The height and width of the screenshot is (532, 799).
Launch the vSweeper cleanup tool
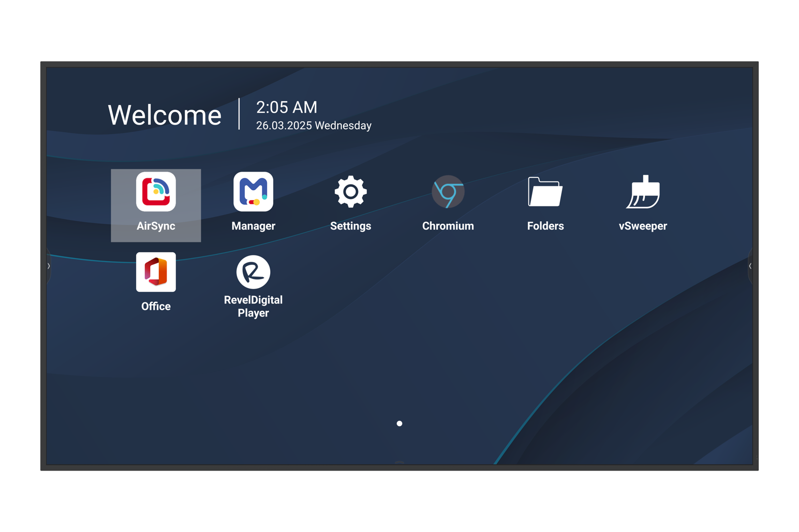point(643,191)
